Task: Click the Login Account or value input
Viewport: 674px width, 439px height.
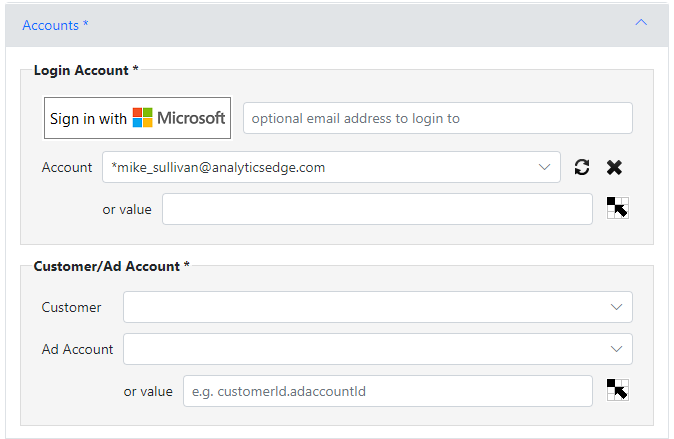Action: click(x=377, y=209)
